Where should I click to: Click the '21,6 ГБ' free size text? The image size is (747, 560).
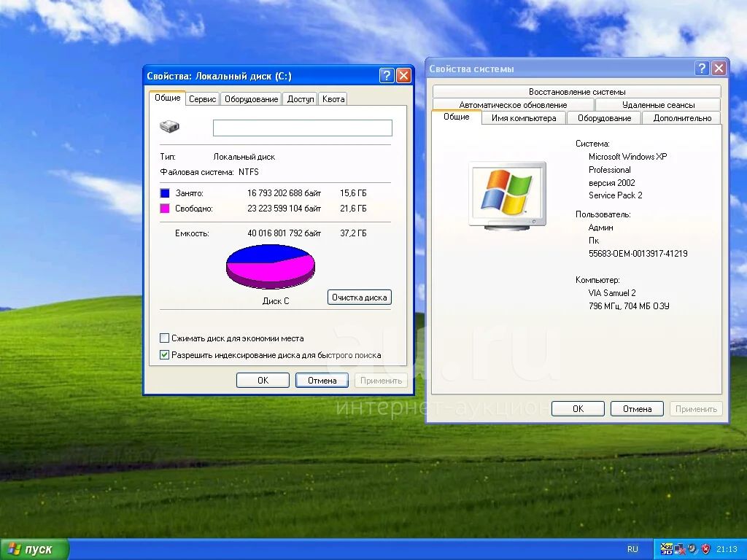tap(353, 208)
